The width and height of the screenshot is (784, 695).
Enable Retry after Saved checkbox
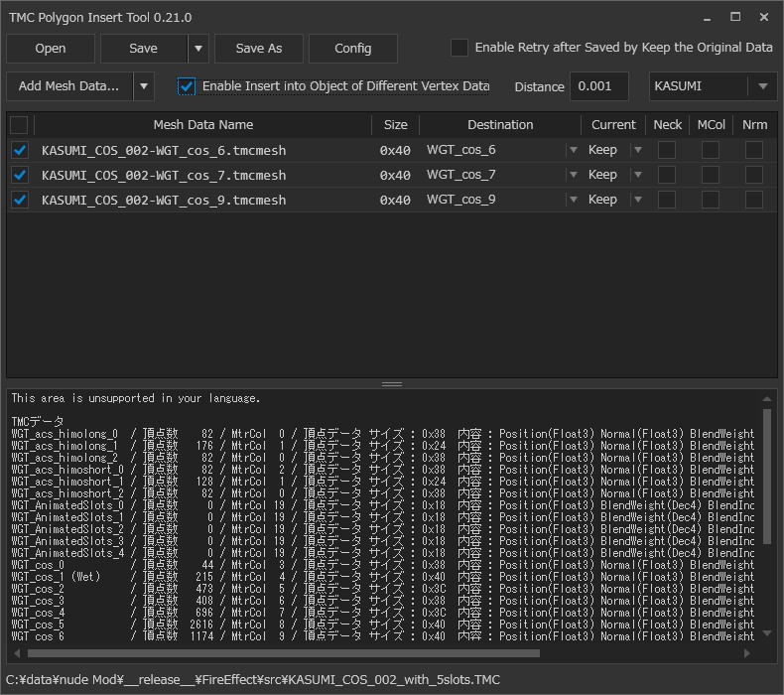tap(459, 48)
